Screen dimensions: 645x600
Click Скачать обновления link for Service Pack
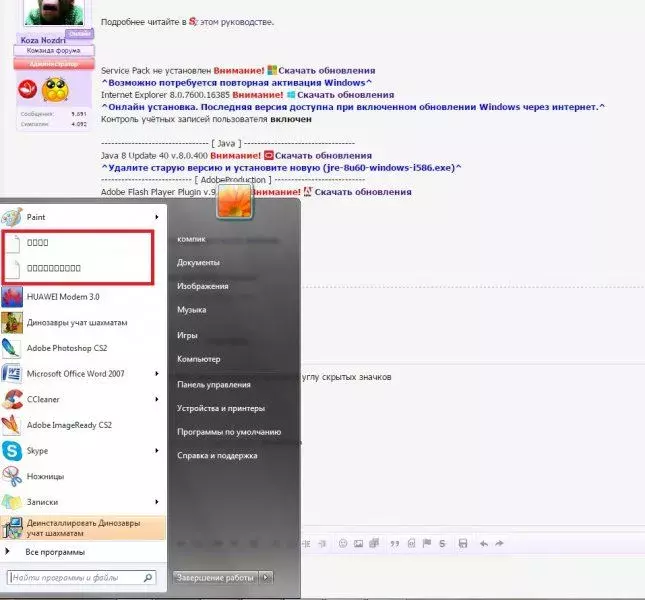coord(327,71)
